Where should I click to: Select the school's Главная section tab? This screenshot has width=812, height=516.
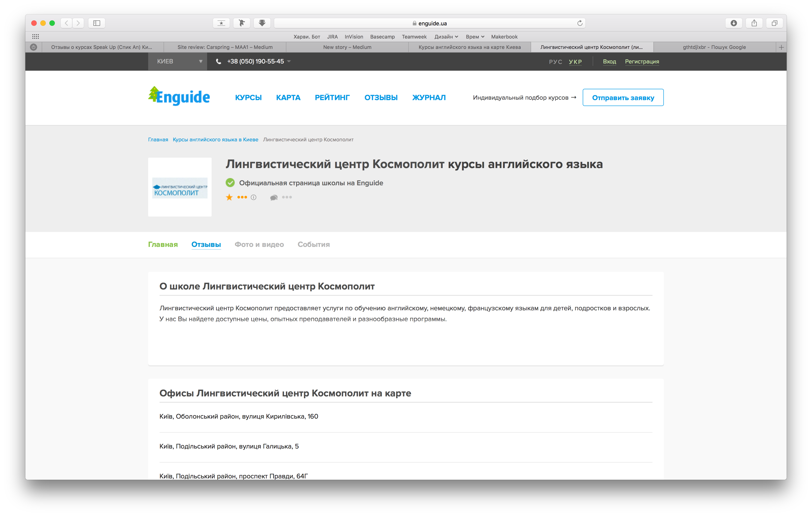(163, 245)
